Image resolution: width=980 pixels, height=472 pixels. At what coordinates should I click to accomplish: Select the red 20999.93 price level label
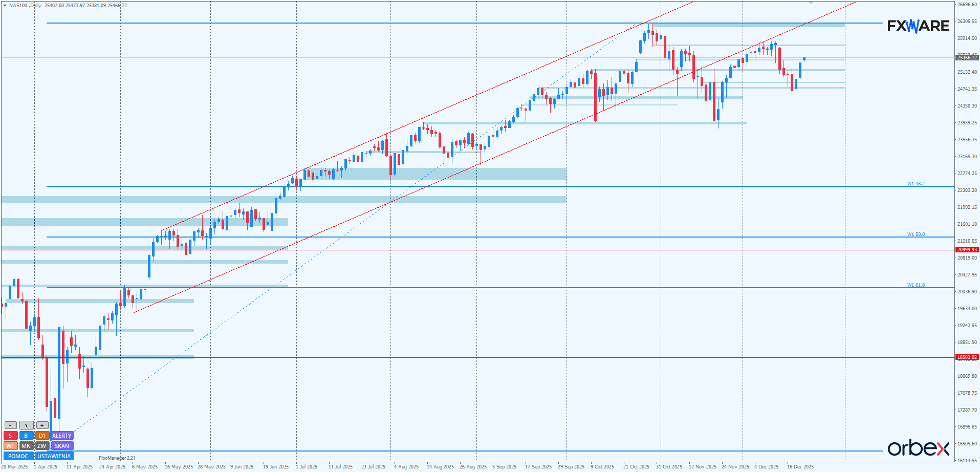pyautogui.click(x=967, y=250)
